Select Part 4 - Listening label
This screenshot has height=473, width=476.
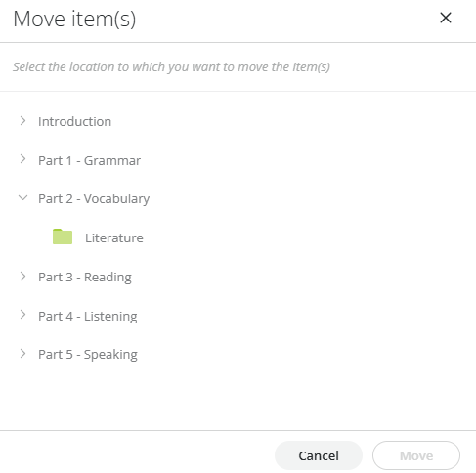[x=88, y=317]
